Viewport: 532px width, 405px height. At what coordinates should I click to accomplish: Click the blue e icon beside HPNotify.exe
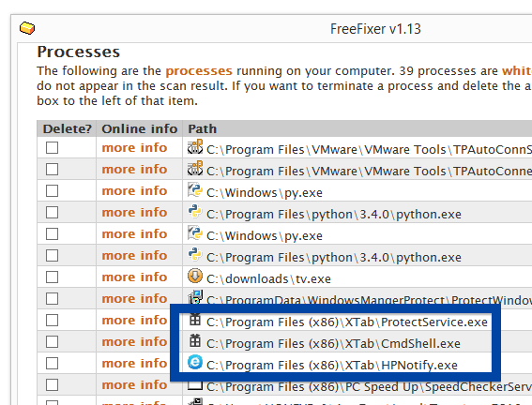point(195,362)
